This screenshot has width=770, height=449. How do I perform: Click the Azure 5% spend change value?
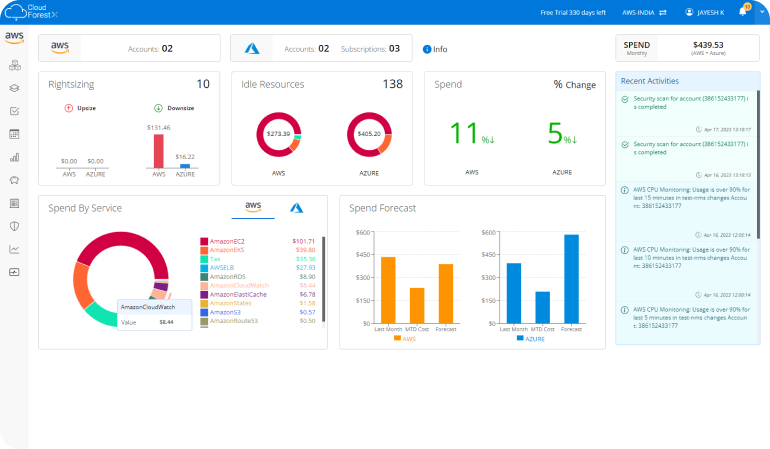(562, 133)
